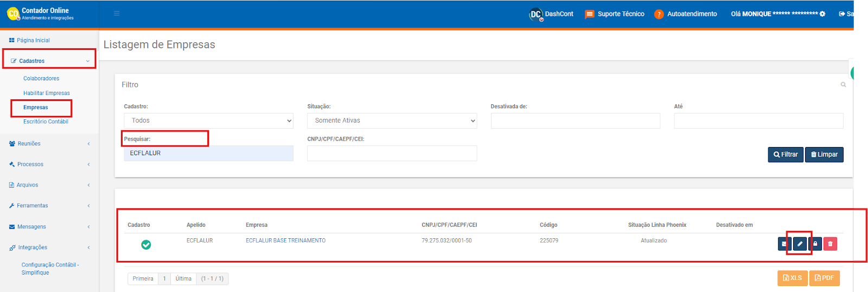Open Suporte Técnico chat link
Image resolution: width=868 pixels, height=292 pixels.
[615, 14]
